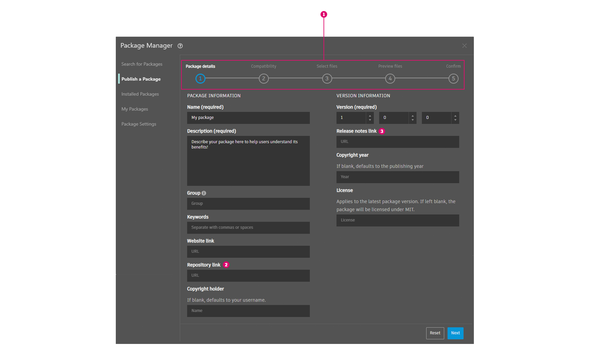The height and width of the screenshot is (364, 601).
Task: Switch to Installed Packages tab
Action: 140,94
